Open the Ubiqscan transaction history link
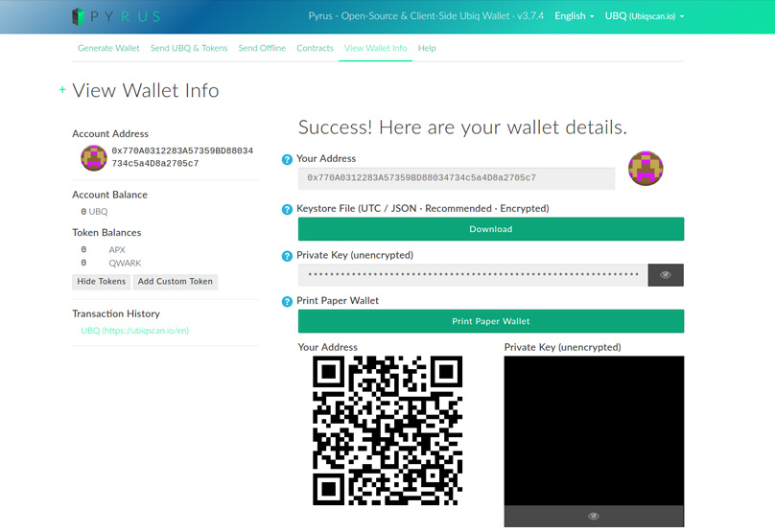Image resolution: width=775 pixels, height=532 pixels. 134,331
